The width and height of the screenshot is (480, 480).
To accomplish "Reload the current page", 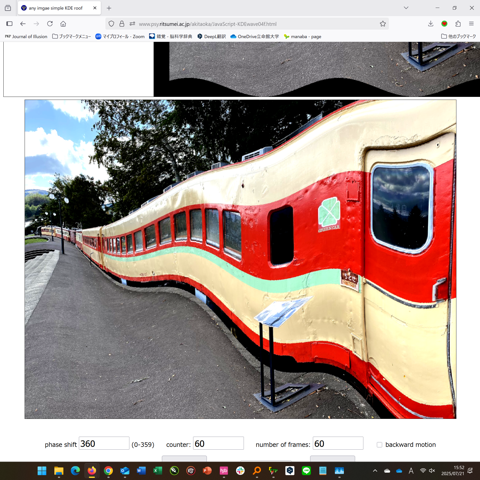I will point(50,24).
